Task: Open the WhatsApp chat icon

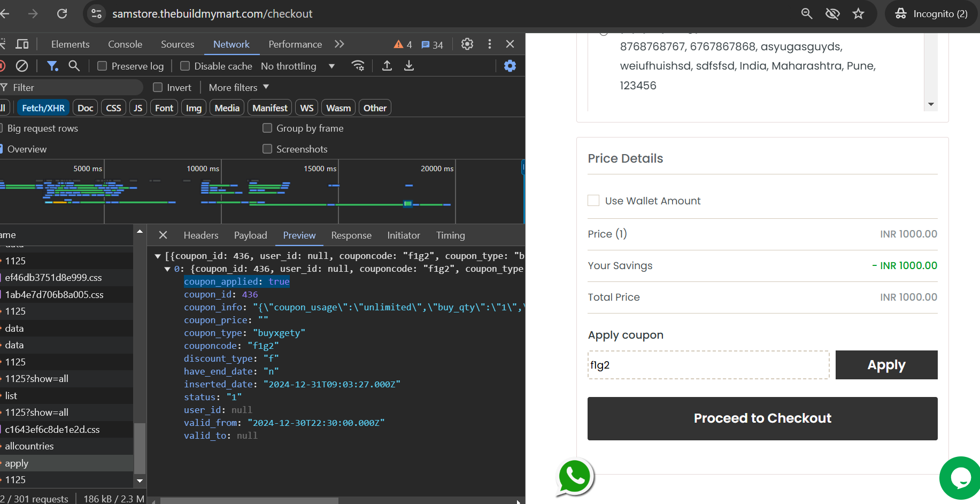Action: coord(575,477)
